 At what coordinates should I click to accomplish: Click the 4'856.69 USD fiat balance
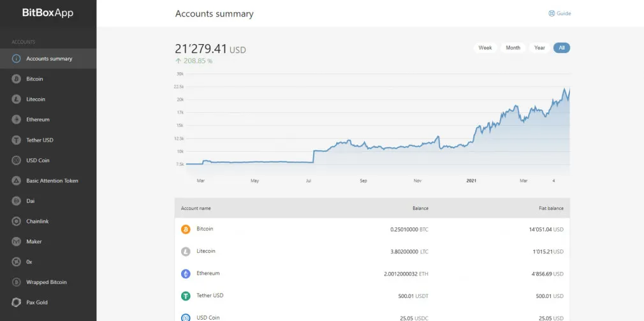[x=548, y=274]
